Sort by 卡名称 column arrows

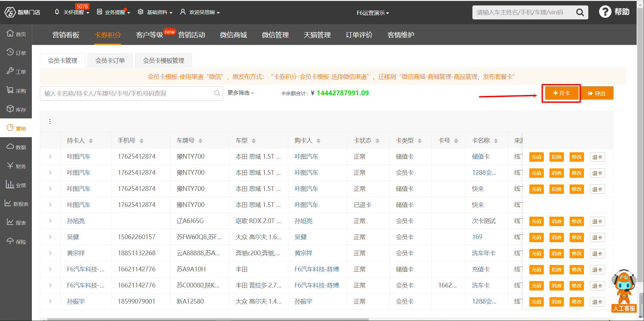click(496, 141)
